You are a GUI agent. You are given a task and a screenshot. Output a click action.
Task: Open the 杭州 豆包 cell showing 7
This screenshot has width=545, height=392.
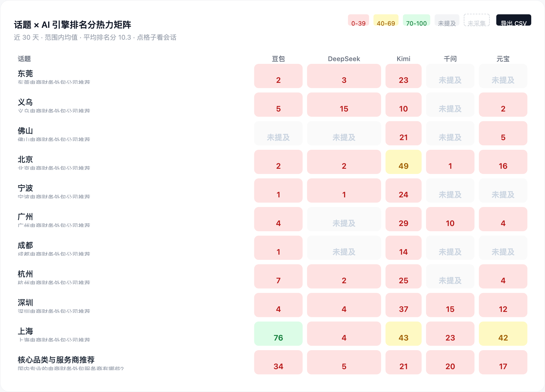pos(278,276)
